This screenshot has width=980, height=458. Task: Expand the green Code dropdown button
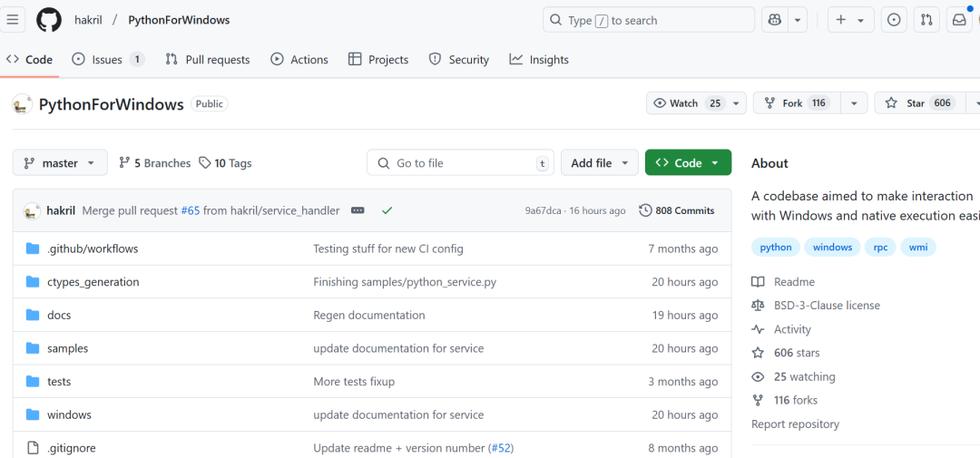tap(688, 163)
